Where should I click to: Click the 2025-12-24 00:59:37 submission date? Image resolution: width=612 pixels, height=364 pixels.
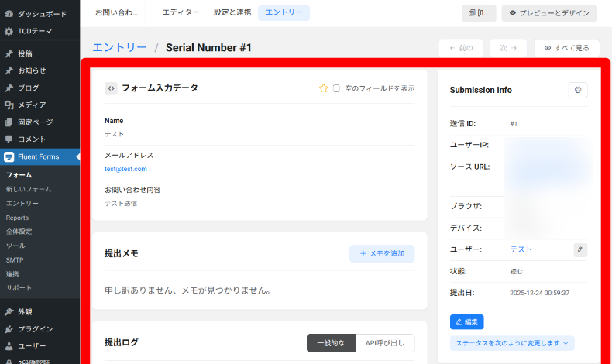pos(539,293)
